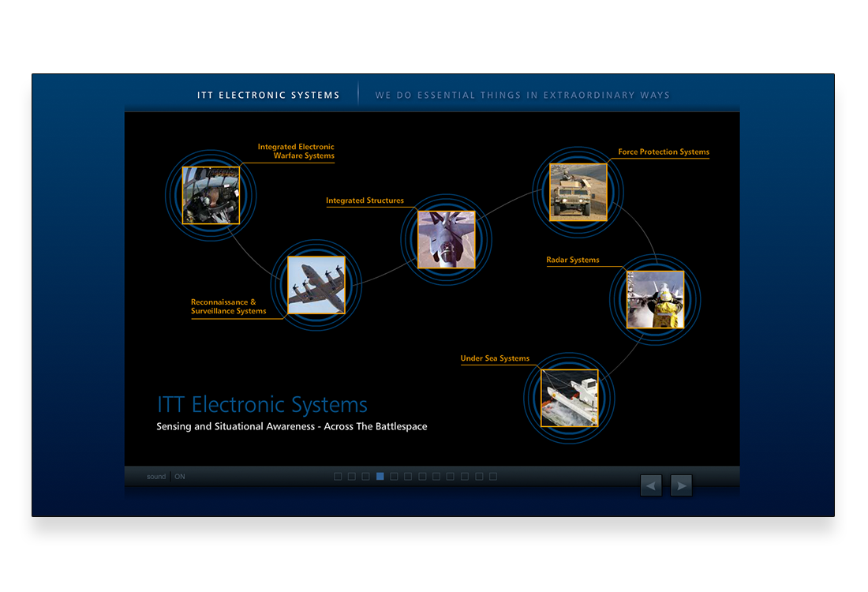Jump to the first slide indicator square

pyautogui.click(x=338, y=476)
